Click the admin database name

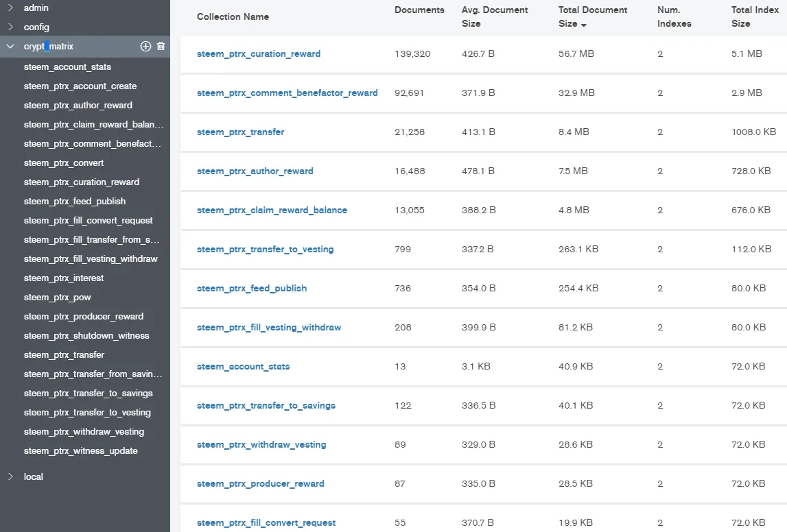click(x=36, y=8)
